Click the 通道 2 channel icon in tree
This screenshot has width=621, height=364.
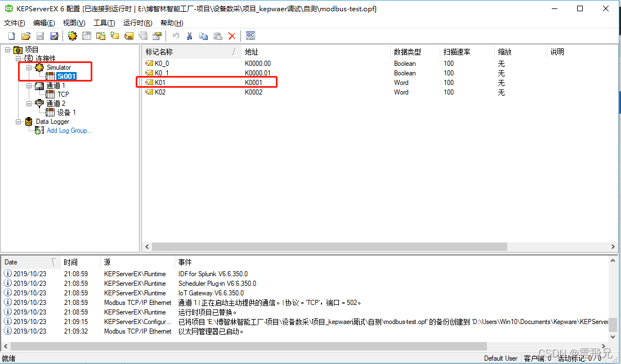click(39, 104)
